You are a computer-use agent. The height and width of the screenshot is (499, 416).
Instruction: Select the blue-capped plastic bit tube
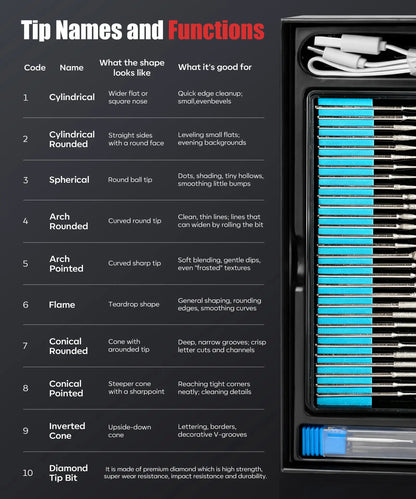(x=359, y=441)
